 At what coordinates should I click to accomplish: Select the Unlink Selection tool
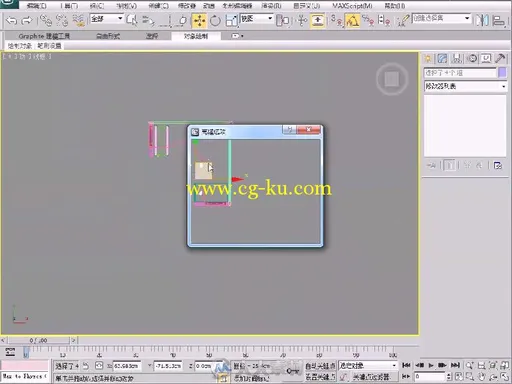(x=62, y=21)
